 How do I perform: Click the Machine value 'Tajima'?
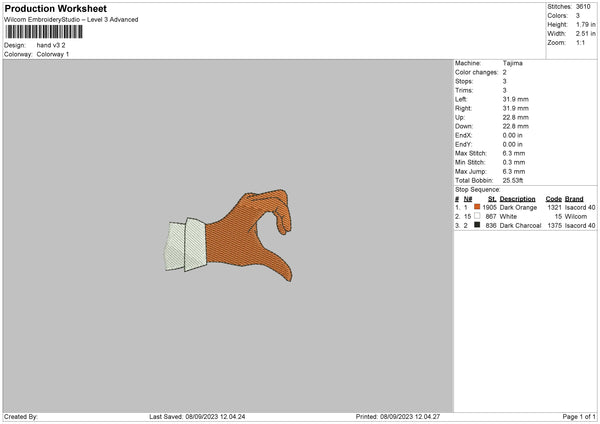tap(512, 63)
